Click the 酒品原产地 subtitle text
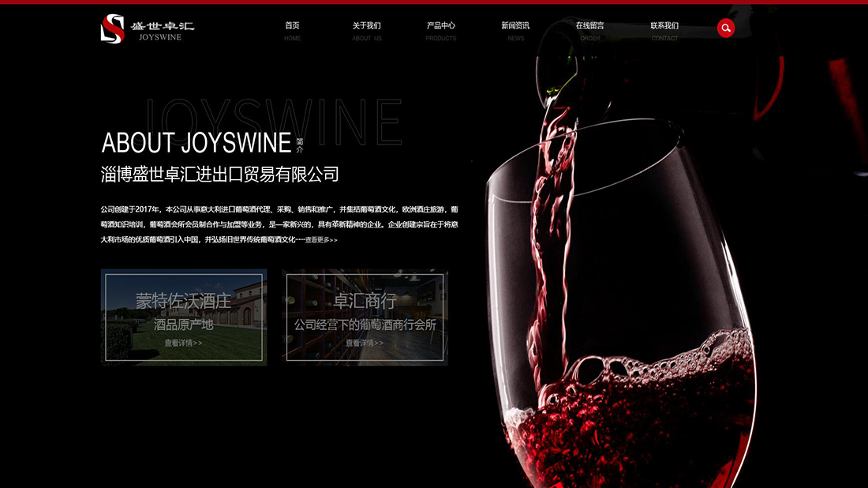 [183, 325]
